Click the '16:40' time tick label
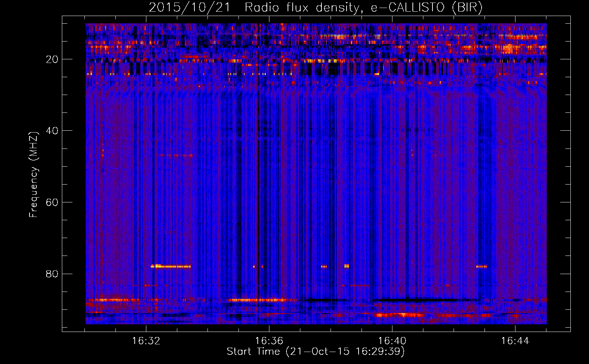Screen dimensions: 589x364 (392, 341)
